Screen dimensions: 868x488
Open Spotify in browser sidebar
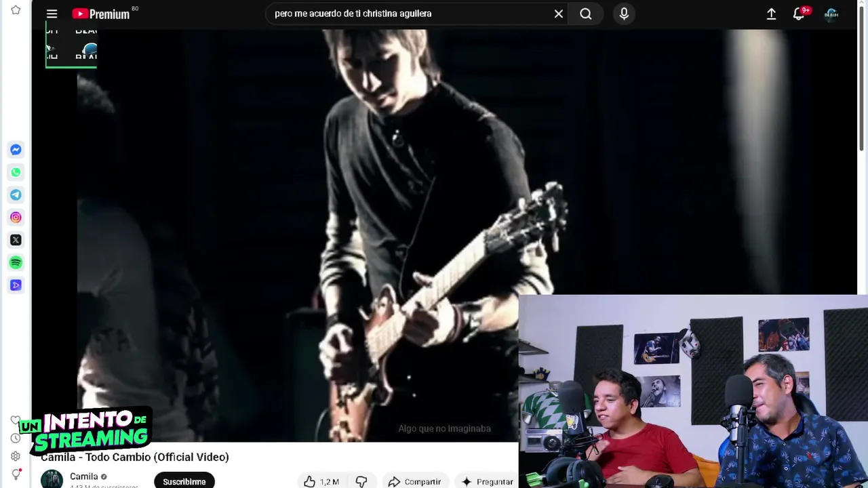pyautogui.click(x=16, y=262)
